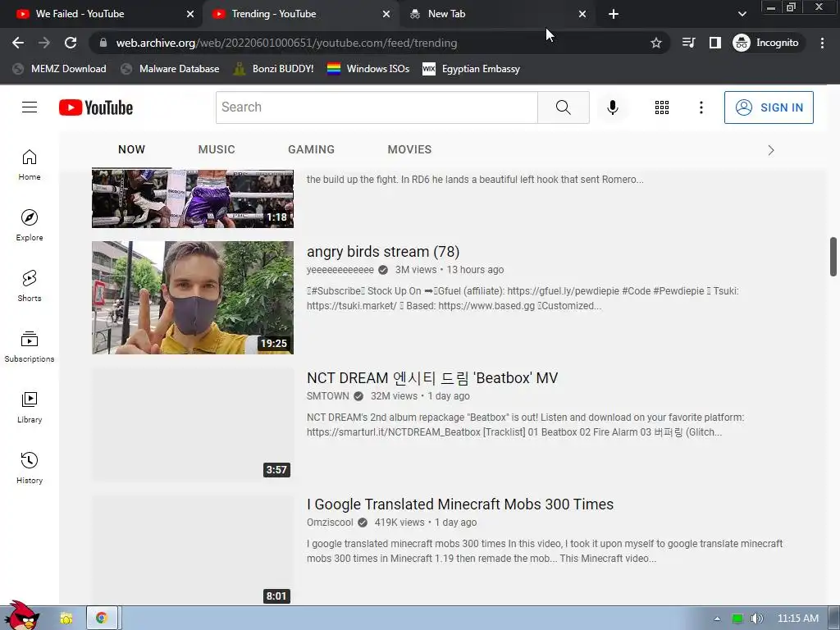Expand the tab search dropdown arrow
Viewport: 840px width, 630px height.
click(742, 14)
